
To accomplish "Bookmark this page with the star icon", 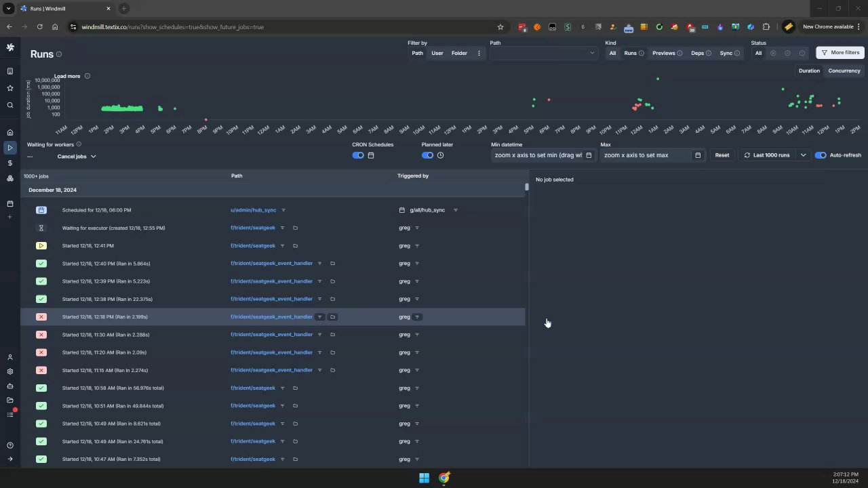I will coord(500,27).
